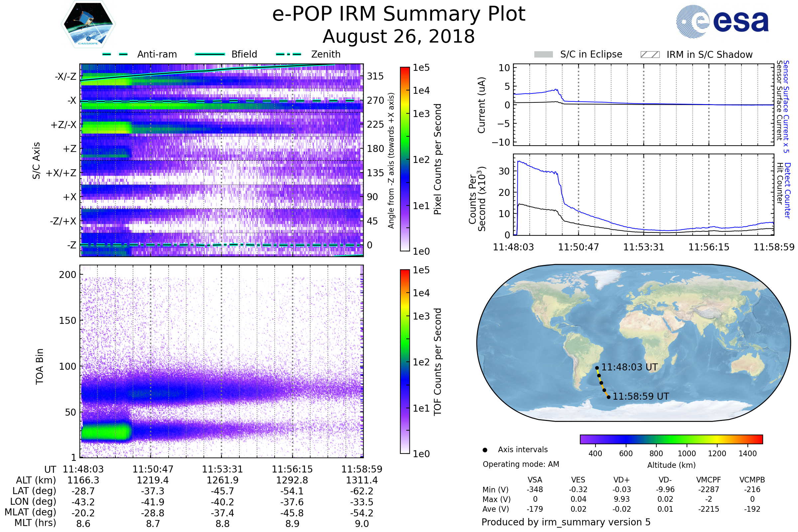This screenshot has width=798, height=532.
Task: Click the VMCPF column header in voltage table
Action: [709, 480]
